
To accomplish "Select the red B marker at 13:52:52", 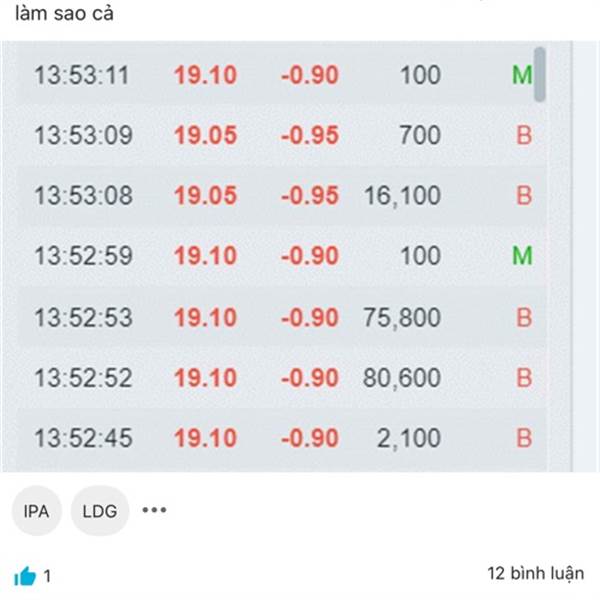I will (x=524, y=378).
